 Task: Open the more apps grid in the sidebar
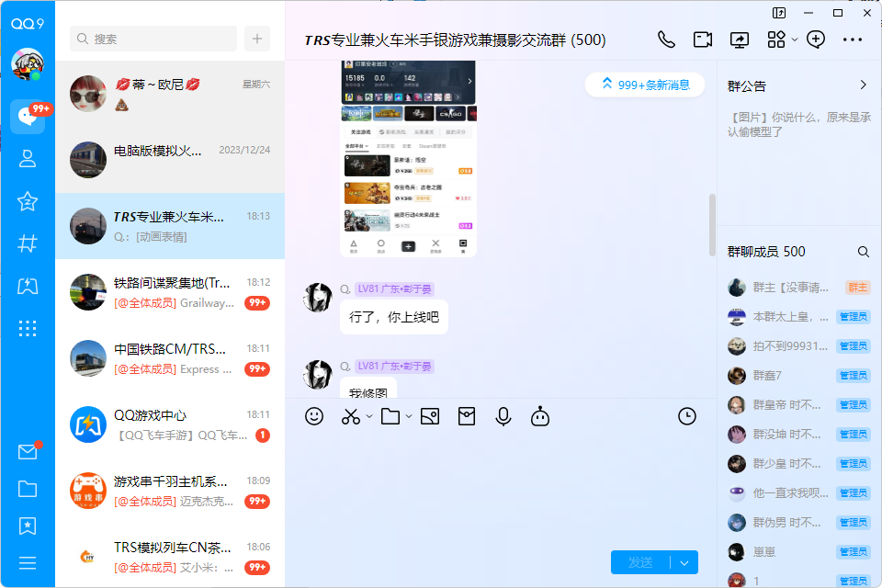(28, 328)
